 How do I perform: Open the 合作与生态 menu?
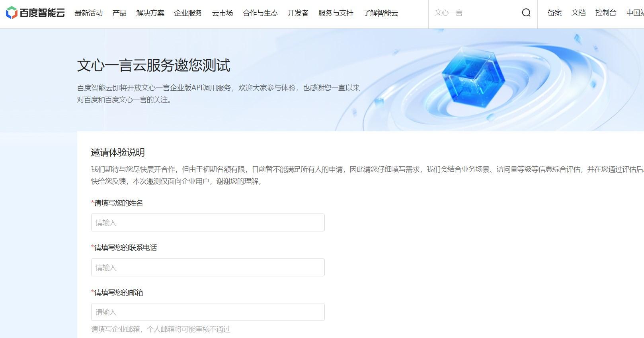click(260, 13)
